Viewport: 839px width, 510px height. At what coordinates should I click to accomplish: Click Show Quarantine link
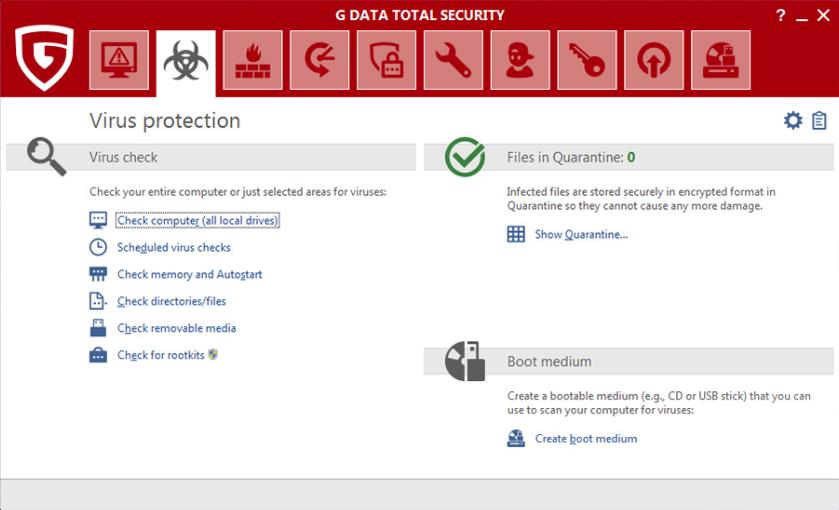click(581, 234)
